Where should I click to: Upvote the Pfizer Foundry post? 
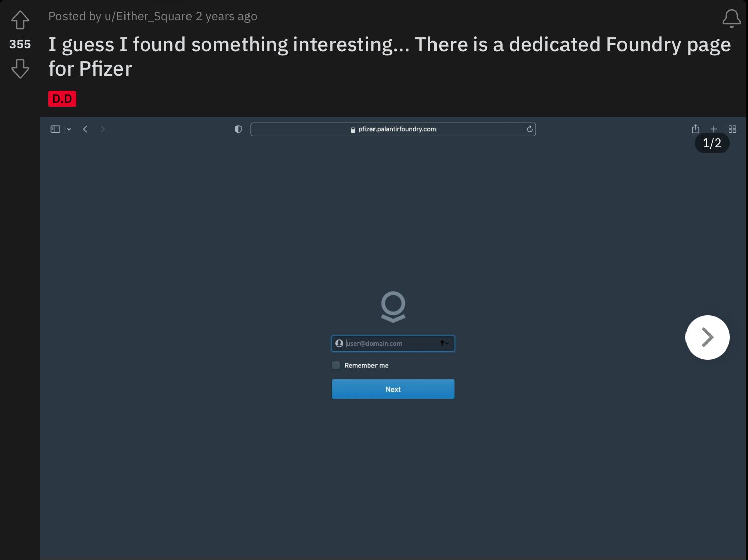click(x=20, y=20)
